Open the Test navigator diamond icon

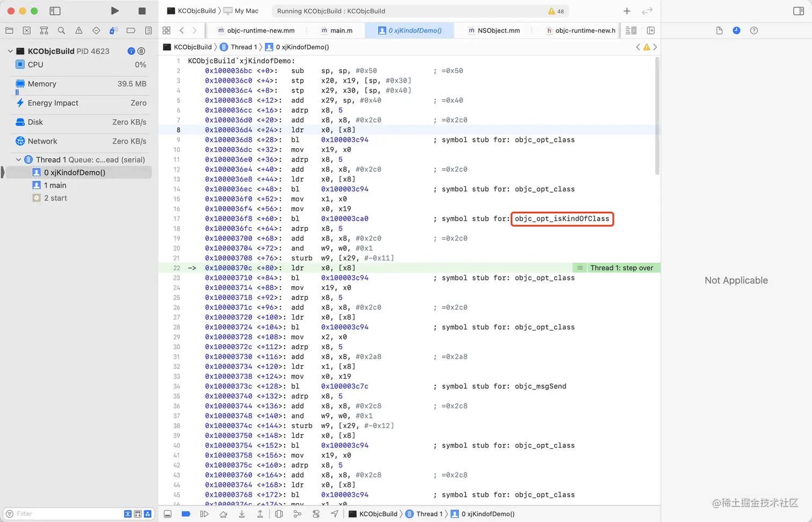click(96, 31)
